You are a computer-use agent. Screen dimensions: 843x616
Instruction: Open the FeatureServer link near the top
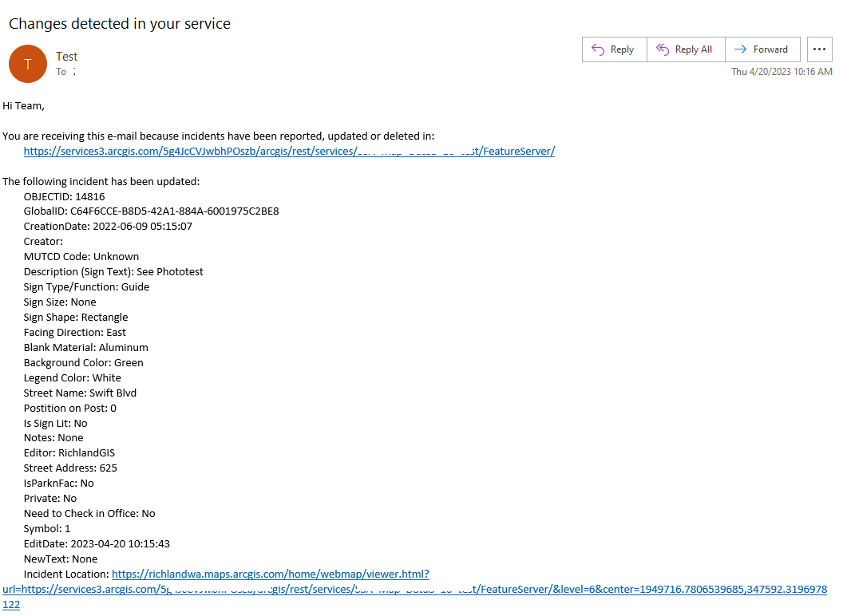(289, 152)
